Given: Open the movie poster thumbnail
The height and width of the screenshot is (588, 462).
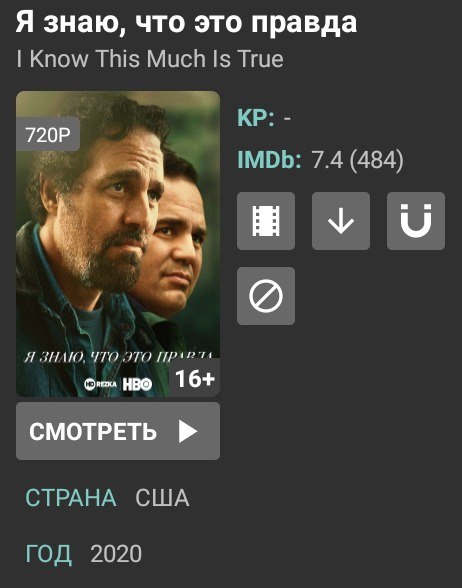Looking at the screenshot, I should pos(118,244).
